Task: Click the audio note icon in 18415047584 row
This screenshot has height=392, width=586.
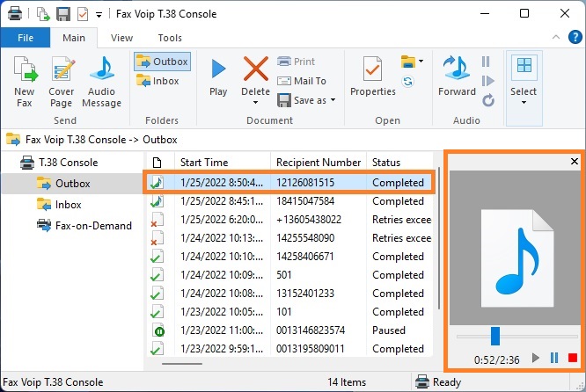Action: coord(157,201)
